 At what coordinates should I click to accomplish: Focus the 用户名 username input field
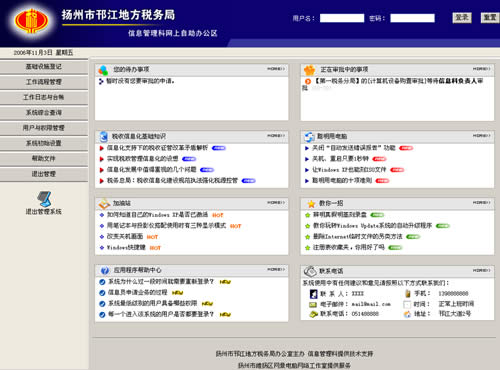pos(342,18)
